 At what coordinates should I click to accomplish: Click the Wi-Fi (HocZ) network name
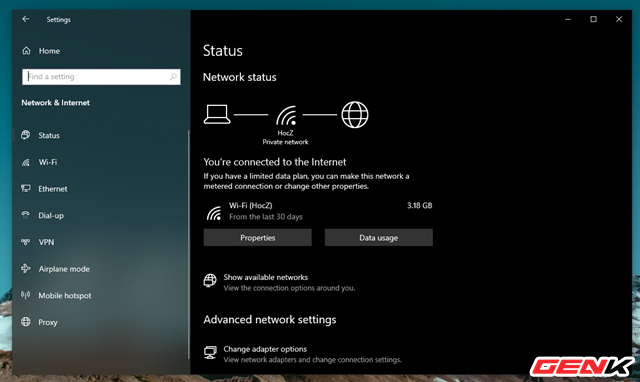[251, 205]
